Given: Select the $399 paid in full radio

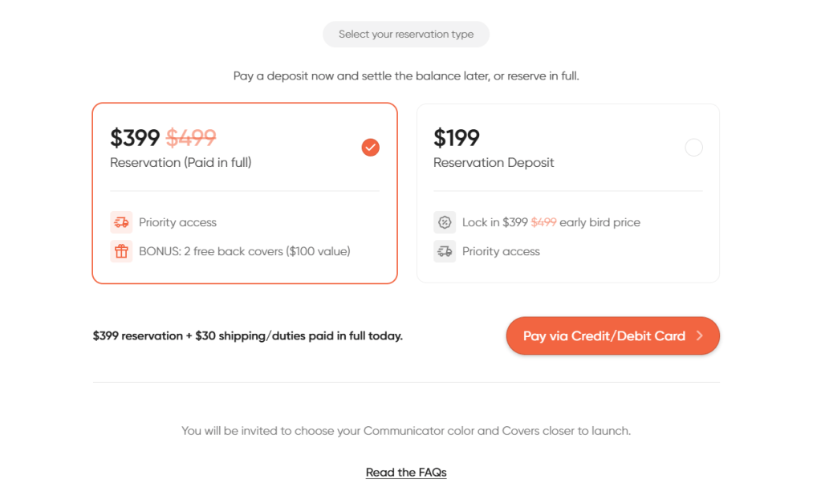Looking at the screenshot, I should click(370, 148).
